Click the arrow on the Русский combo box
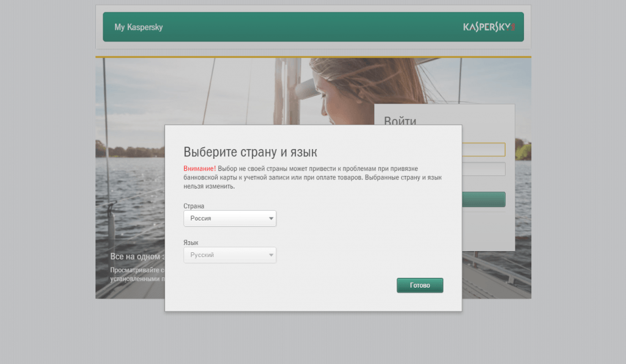Image resolution: width=626 pixels, height=364 pixels. [271, 255]
